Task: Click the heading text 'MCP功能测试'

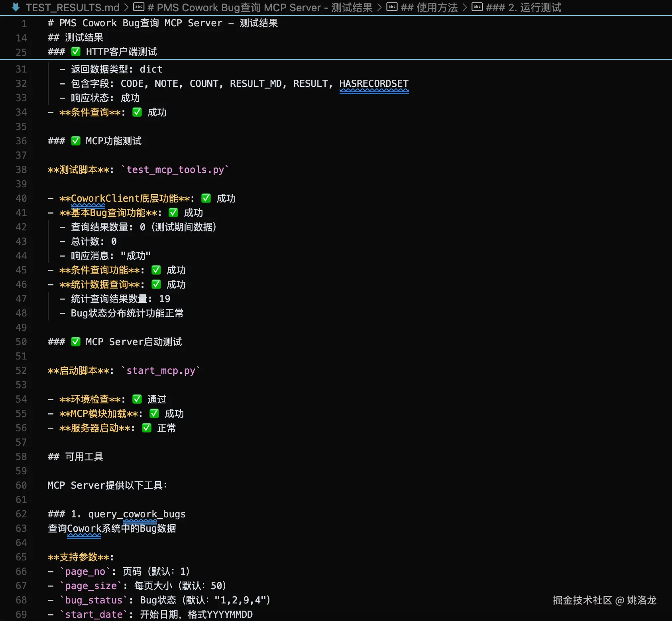Action: coord(114,141)
